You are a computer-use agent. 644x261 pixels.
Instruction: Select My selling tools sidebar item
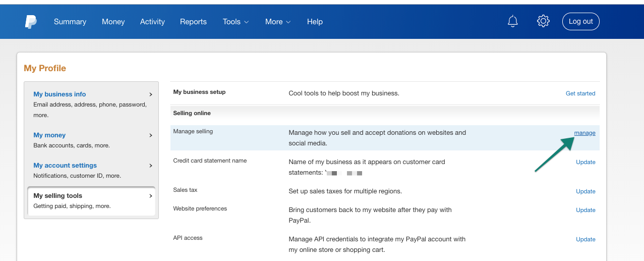[91, 201]
